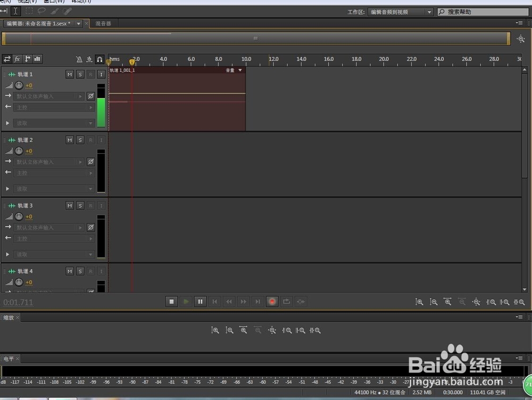Screen dimensions: 532x400
Task: Toggle input monitoring on 轨道 1
Action: pos(101,74)
